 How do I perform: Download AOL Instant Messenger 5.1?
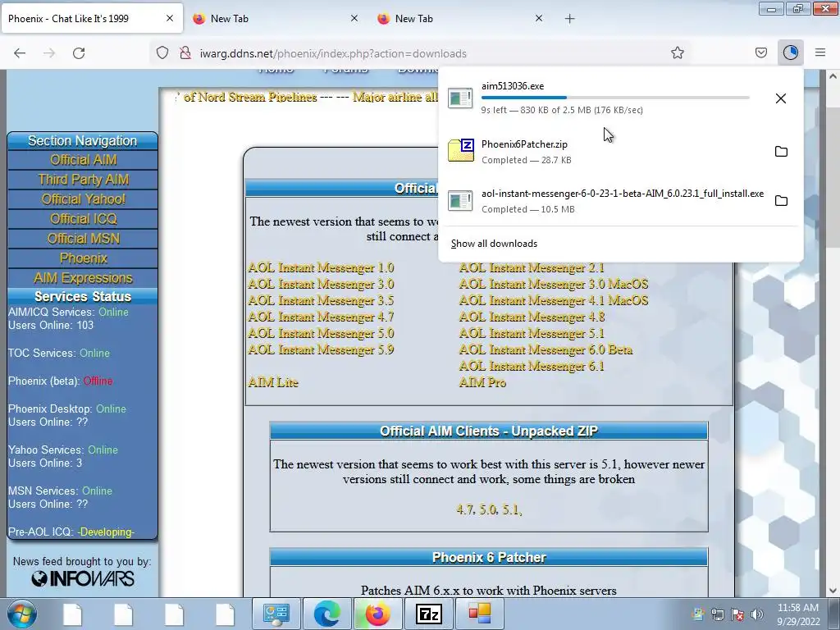(x=532, y=333)
